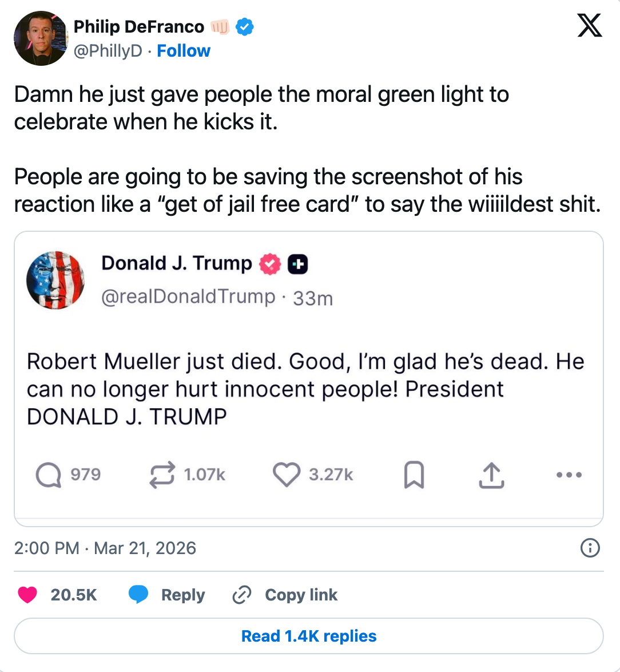Read 1.4K replies
The image size is (620, 672).
[309, 636]
